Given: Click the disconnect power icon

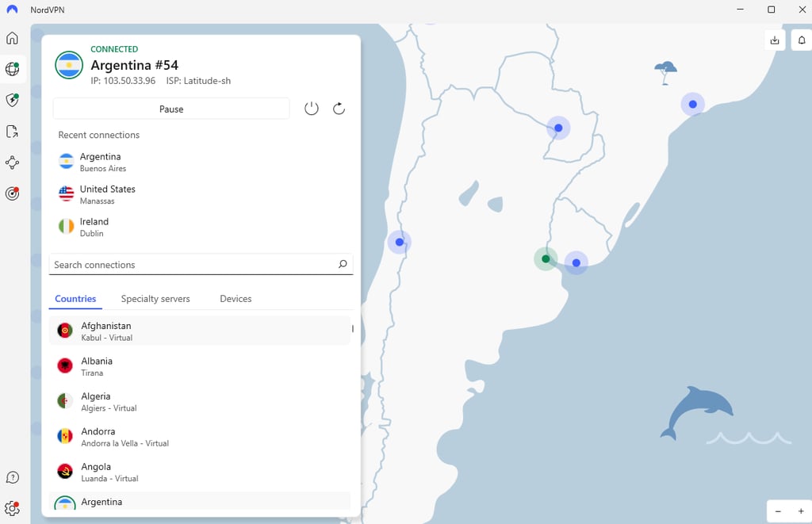Looking at the screenshot, I should click(311, 109).
